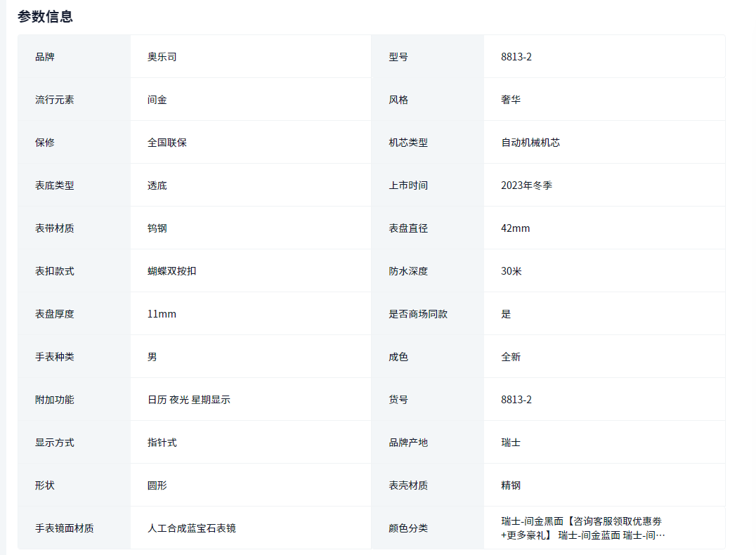This screenshot has height=555, width=756.
Task: Click the 货号 value 8813-2
Action: click(516, 400)
